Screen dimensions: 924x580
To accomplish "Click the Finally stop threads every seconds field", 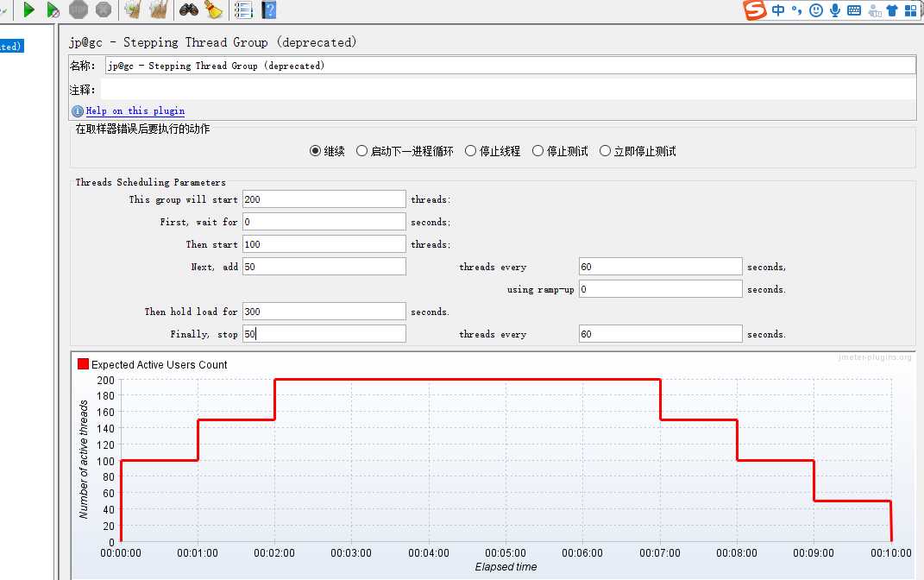I will (660, 334).
